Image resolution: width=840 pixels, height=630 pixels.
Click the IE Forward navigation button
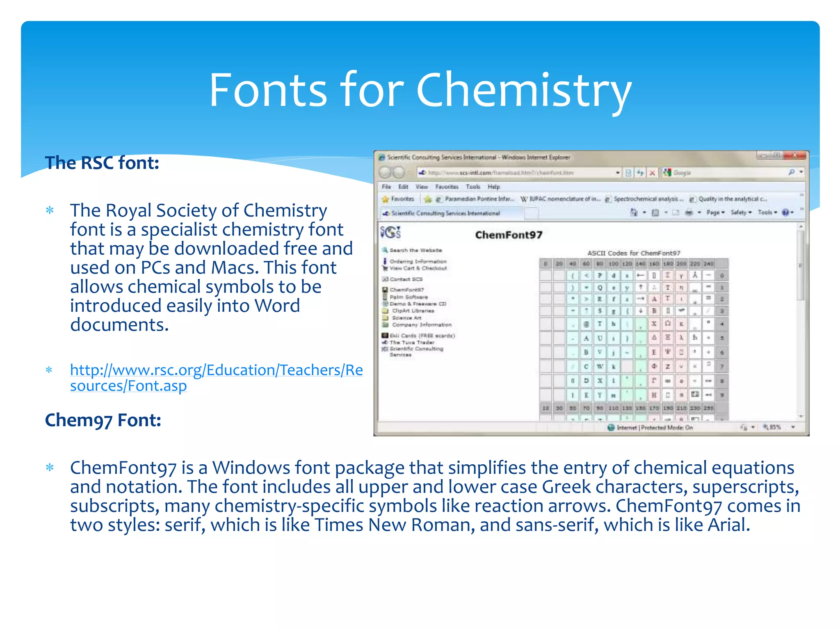399,173
